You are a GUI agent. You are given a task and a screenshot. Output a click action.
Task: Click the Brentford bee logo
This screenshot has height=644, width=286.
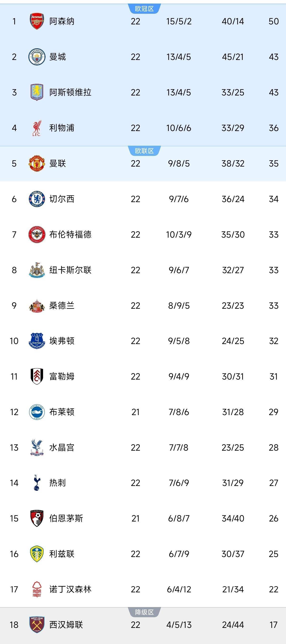tap(37, 235)
